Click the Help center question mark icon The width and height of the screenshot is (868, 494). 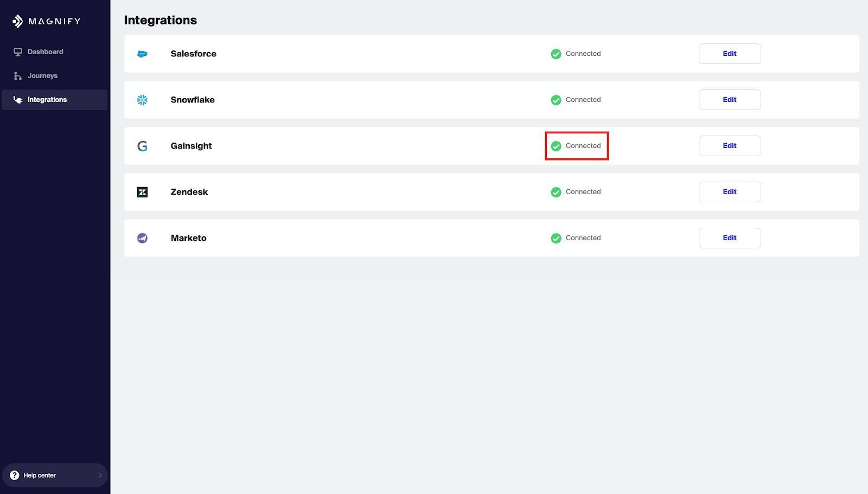15,475
